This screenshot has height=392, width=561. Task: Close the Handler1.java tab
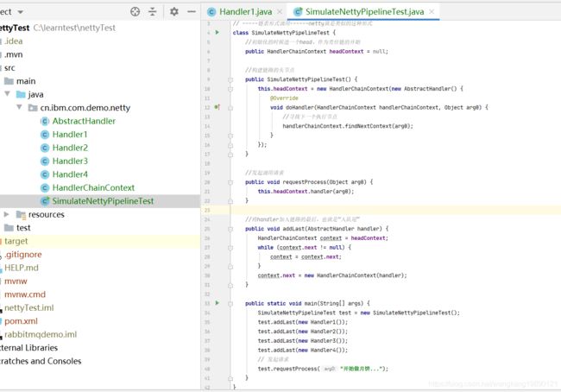(x=280, y=12)
